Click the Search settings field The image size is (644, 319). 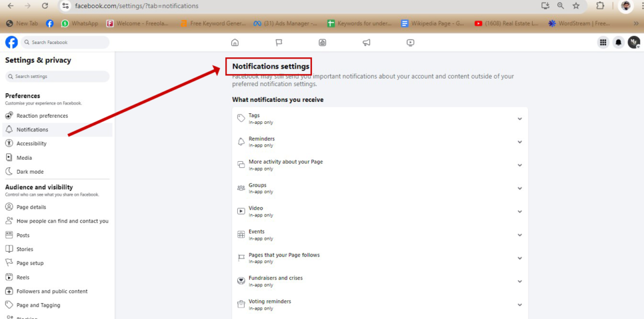click(x=57, y=77)
